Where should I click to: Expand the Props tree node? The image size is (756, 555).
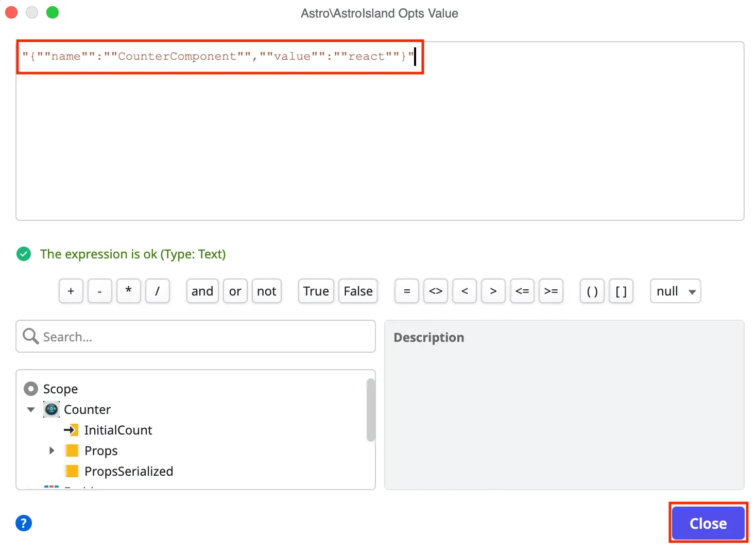pos(51,450)
